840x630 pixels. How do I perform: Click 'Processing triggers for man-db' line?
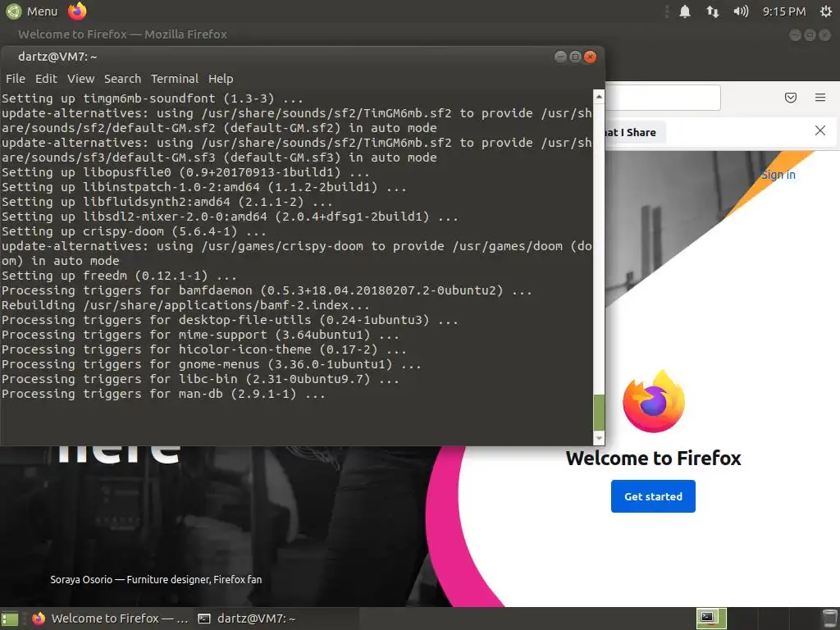pos(163,394)
